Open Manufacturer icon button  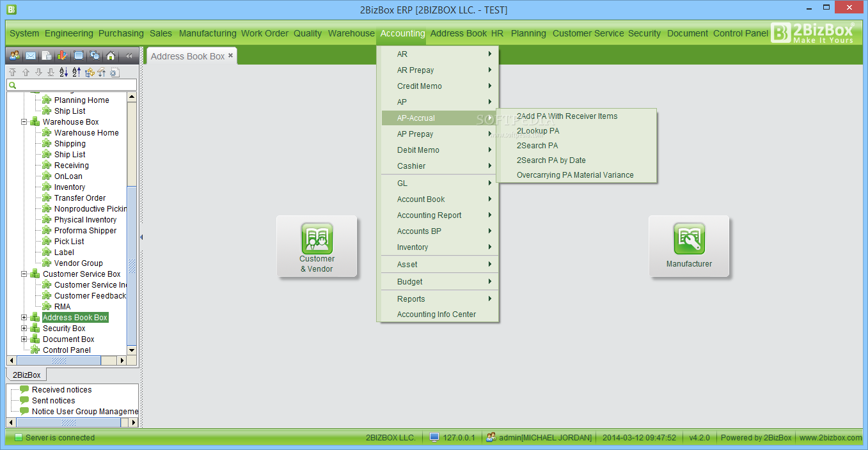689,246
